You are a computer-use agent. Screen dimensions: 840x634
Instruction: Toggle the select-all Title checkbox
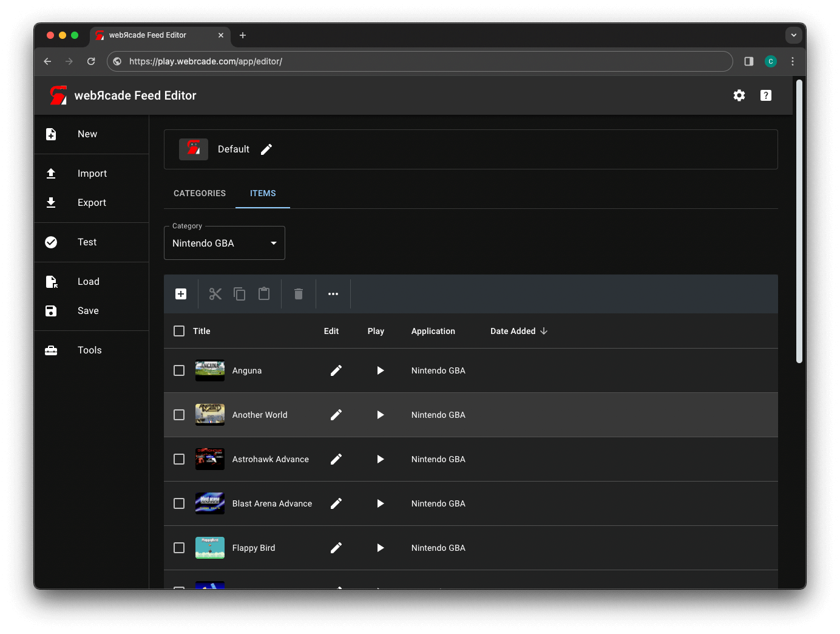tap(179, 331)
